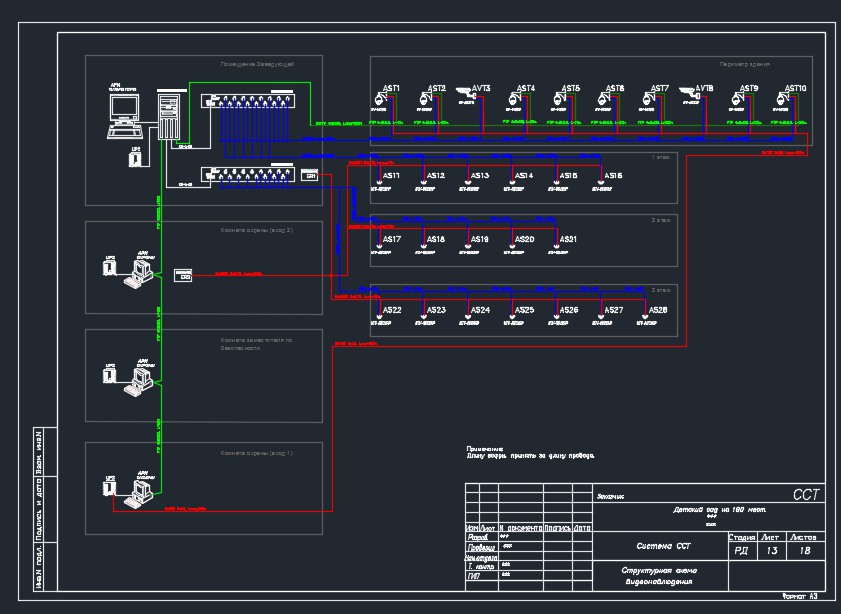Select the AS21 camera label

coord(568,239)
